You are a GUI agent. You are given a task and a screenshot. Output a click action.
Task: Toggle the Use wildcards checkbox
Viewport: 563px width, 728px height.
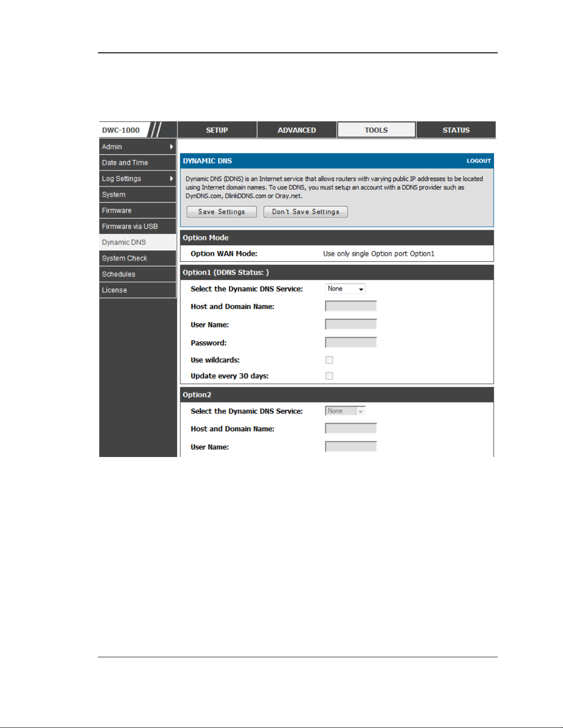click(329, 360)
